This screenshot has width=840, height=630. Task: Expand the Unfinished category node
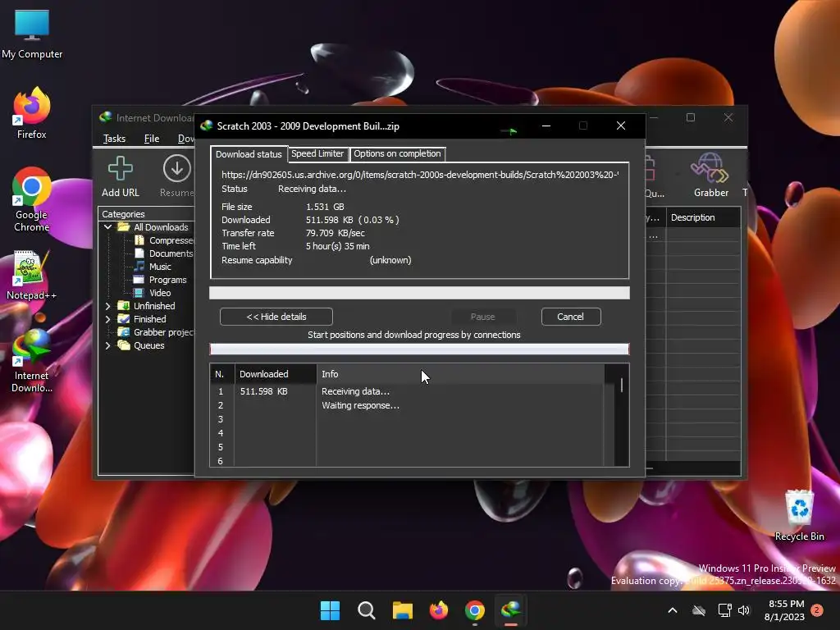coord(108,306)
